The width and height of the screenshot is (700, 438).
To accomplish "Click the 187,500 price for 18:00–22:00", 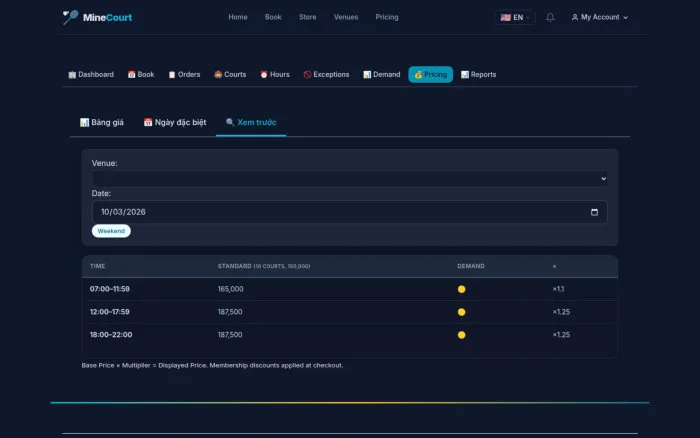I will (x=230, y=334).
